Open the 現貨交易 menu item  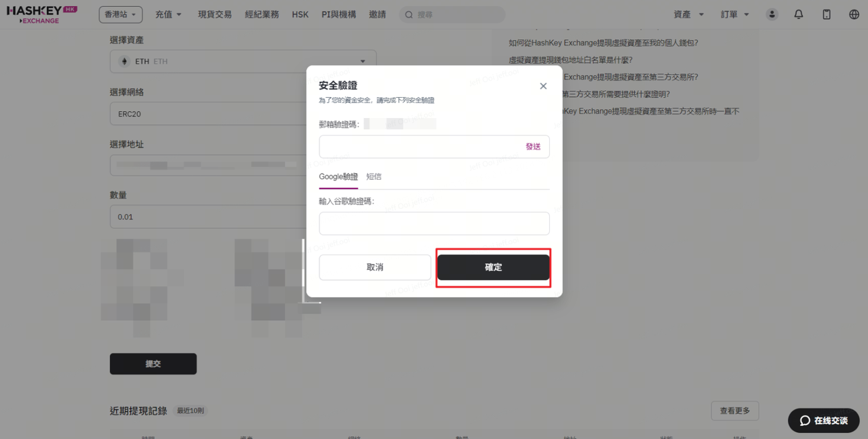[x=215, y=14]
